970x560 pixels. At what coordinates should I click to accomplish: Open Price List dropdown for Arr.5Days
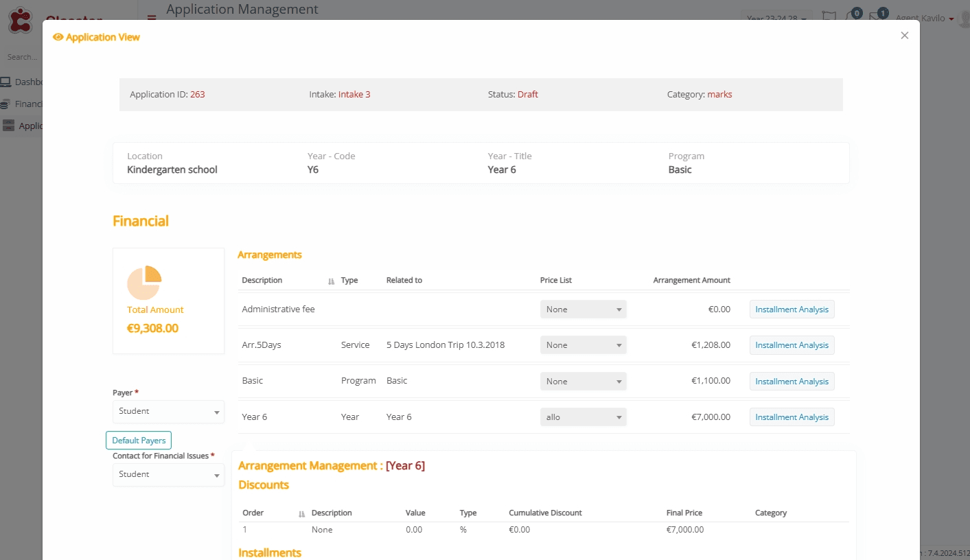point(584,345)
